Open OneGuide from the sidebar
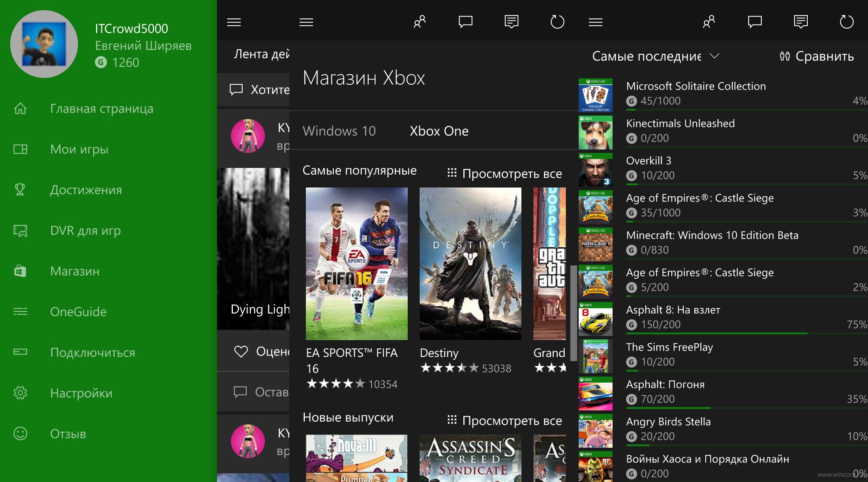This screenshot has width=868, height=482. (x=78, y=312)
